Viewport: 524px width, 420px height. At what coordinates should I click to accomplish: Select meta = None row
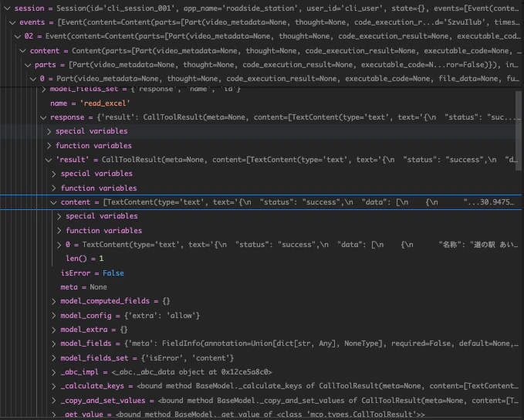[x=261, y=287]
